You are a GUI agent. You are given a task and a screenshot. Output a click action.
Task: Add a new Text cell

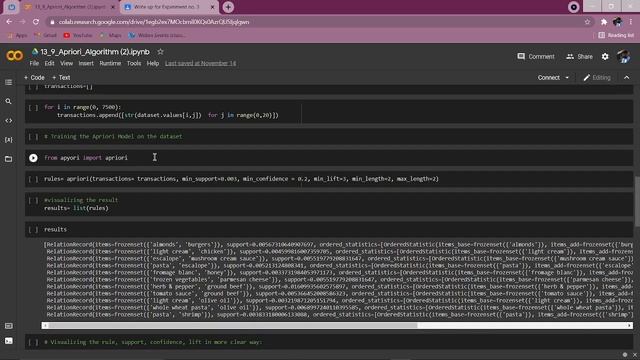point(61,78)
